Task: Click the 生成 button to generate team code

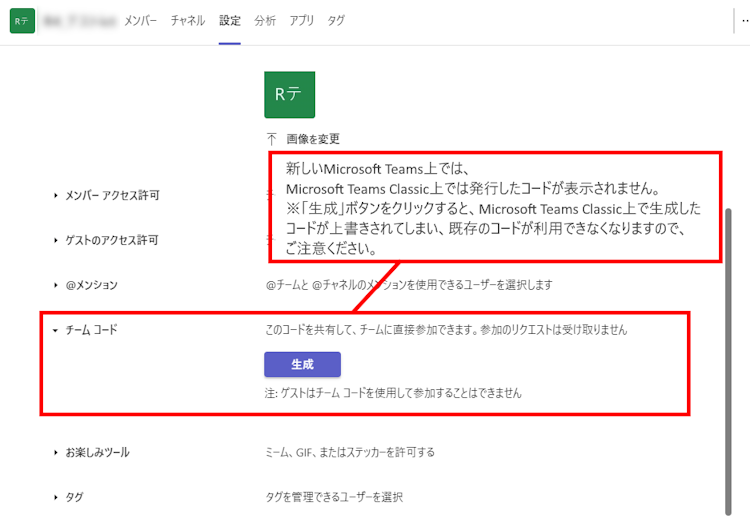Action: click(x=302, y=364)
